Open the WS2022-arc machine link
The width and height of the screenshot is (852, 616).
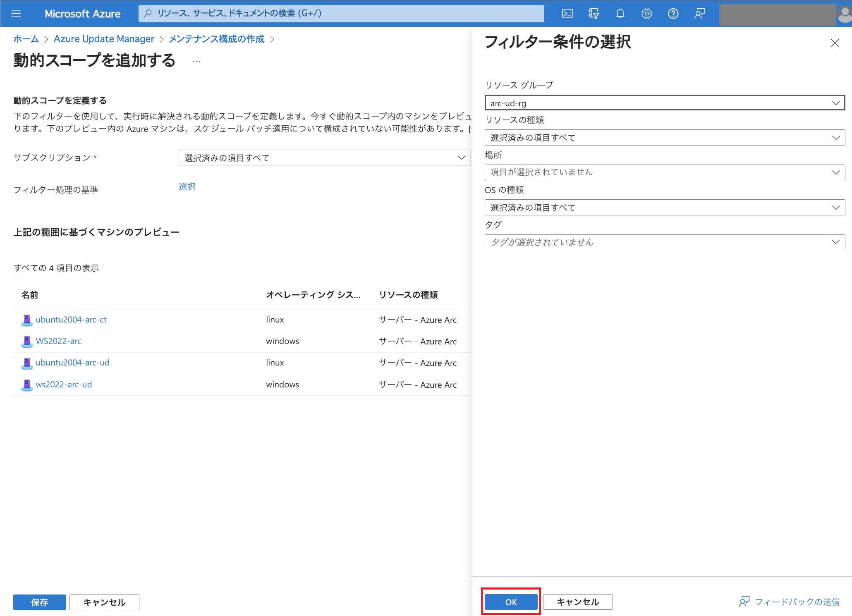[x=58, y=341]
